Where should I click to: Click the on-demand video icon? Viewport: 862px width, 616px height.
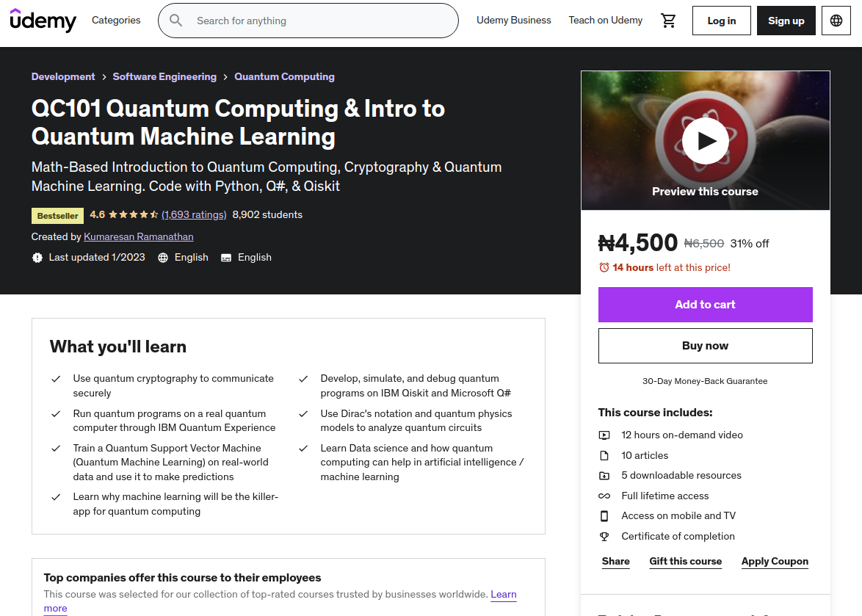coord(604,435)
